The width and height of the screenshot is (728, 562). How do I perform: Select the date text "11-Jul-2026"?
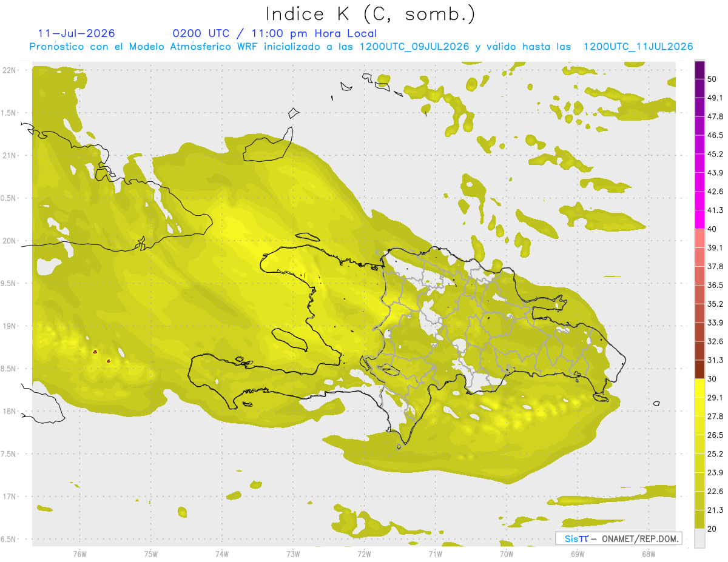pyautogui.click(x=76, y=33)
